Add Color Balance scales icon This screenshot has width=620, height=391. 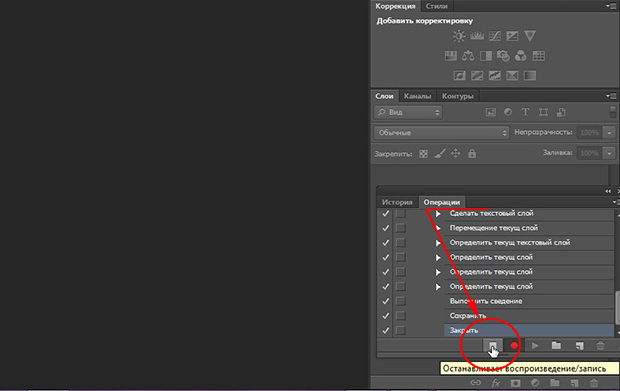[468, 56]
